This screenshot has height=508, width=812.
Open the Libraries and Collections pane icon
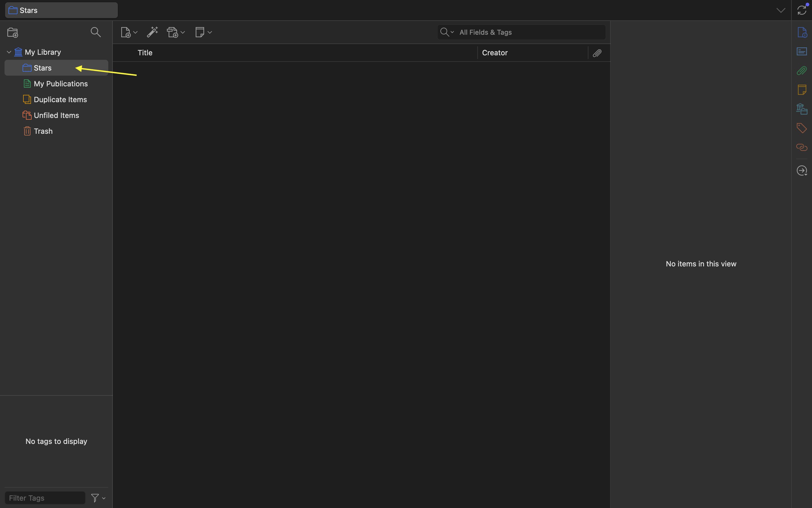tap(802, 109)
